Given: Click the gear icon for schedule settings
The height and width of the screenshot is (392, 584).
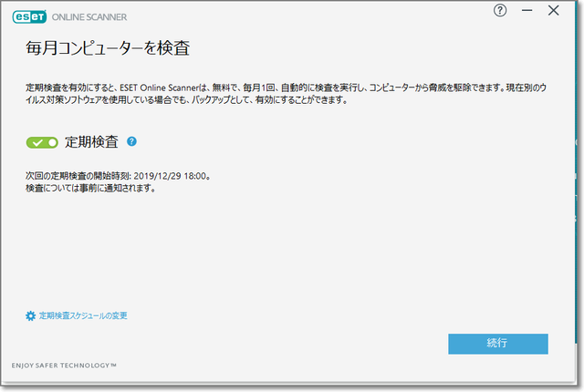Looking at the screenshot, I should point(30,315).
